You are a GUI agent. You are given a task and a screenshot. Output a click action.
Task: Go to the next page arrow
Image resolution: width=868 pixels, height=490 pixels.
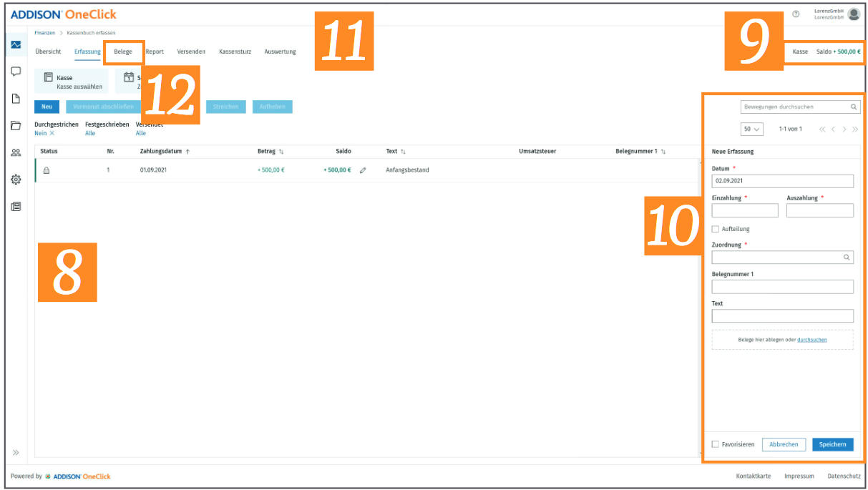click(x=844, y=129)
